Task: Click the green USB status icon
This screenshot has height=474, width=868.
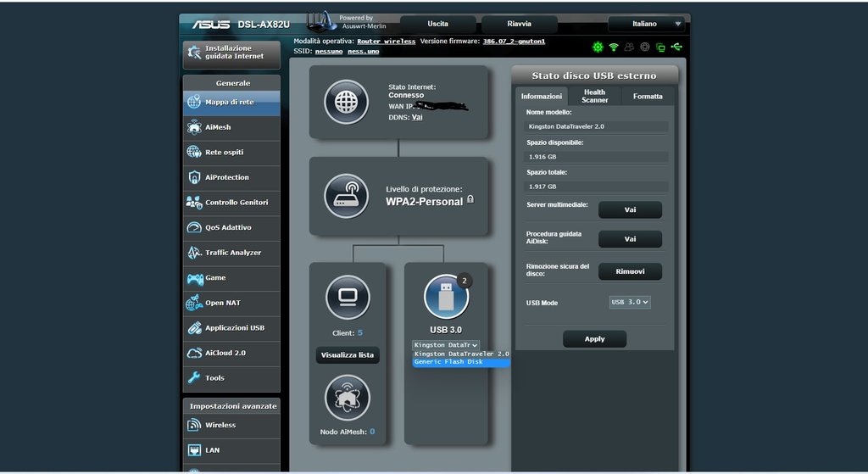Action: pyautogui.click(x=676, y=47)
